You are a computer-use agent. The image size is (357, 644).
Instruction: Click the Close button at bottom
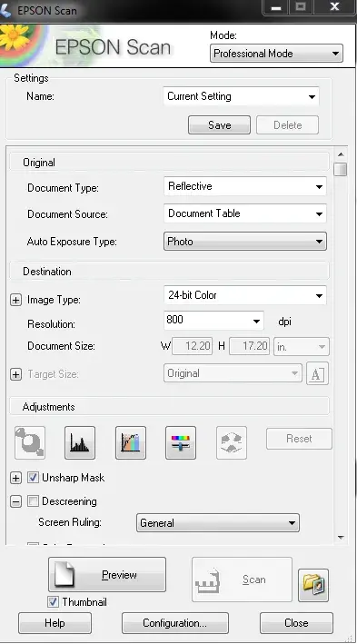[x=296, y=623]
